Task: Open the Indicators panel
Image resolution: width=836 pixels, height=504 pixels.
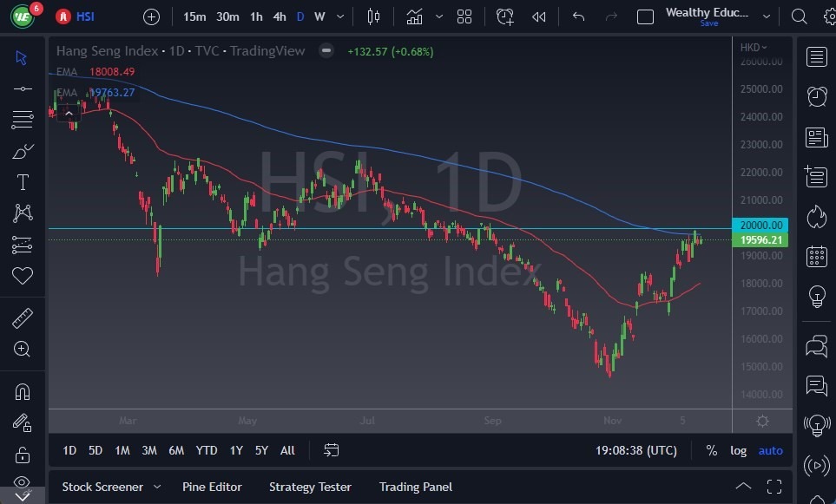Action: (414, 16)
